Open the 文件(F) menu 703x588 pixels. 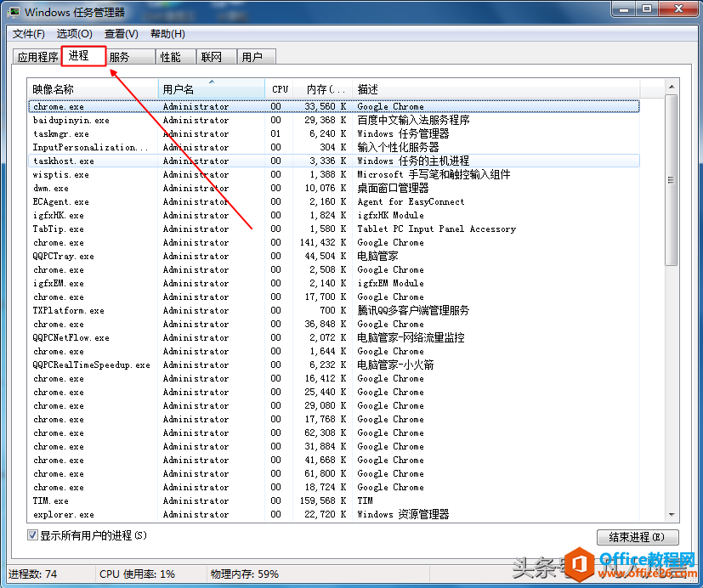point(28,34)
